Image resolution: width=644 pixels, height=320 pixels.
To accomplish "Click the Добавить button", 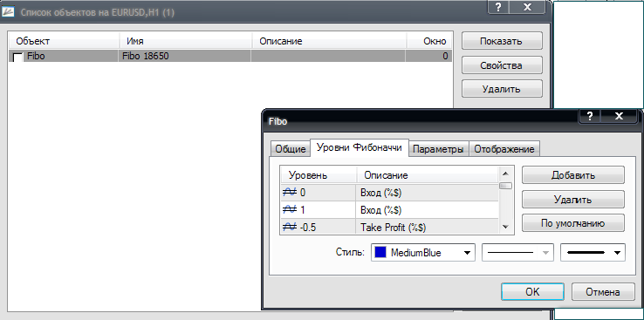I will tap(573, 175).
